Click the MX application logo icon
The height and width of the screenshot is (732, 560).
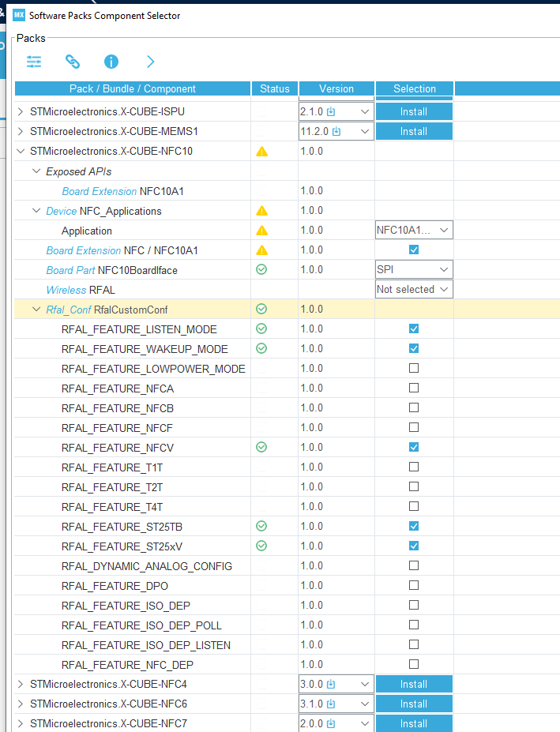(x=19, y=15)
